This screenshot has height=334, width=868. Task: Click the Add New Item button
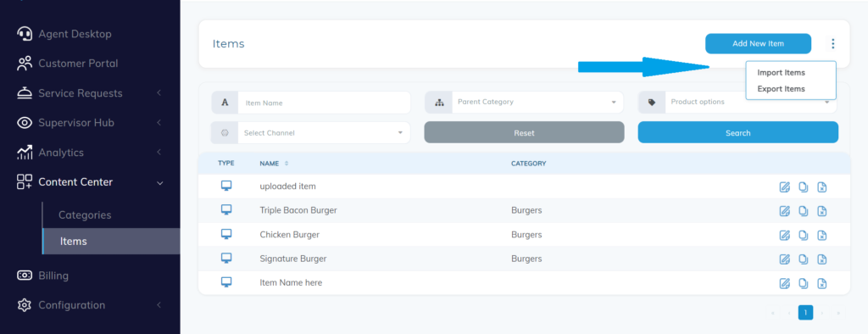758,44
